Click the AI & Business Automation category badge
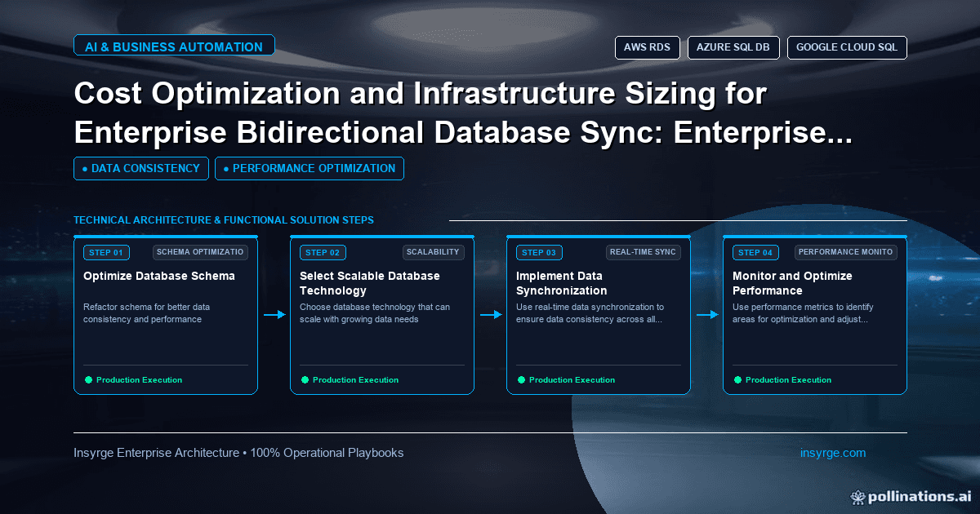 174,47
